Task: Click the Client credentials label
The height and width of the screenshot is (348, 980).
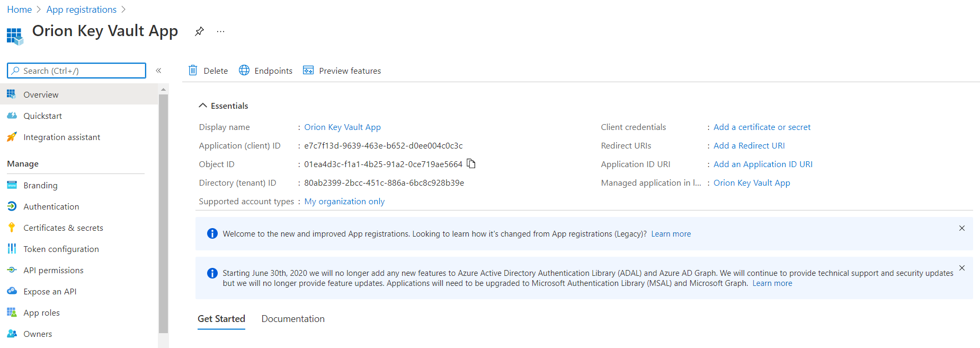Action: 633,127
